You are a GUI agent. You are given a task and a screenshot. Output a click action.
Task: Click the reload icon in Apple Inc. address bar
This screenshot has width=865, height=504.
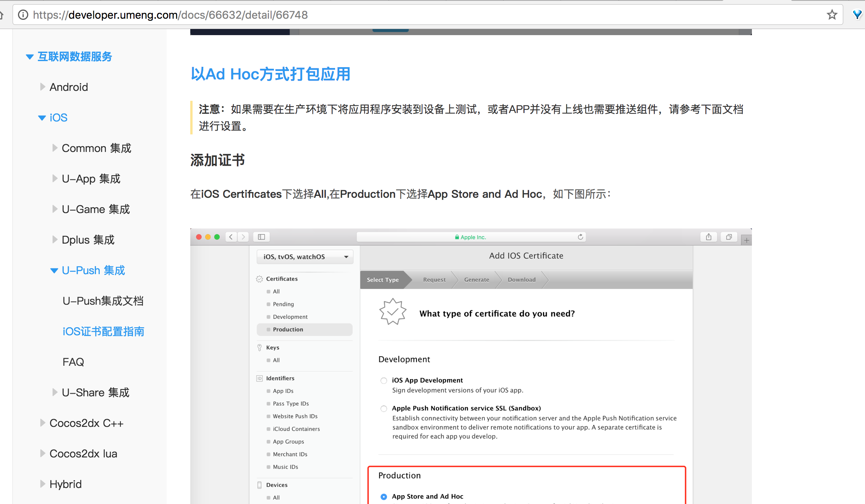[580, 237]
